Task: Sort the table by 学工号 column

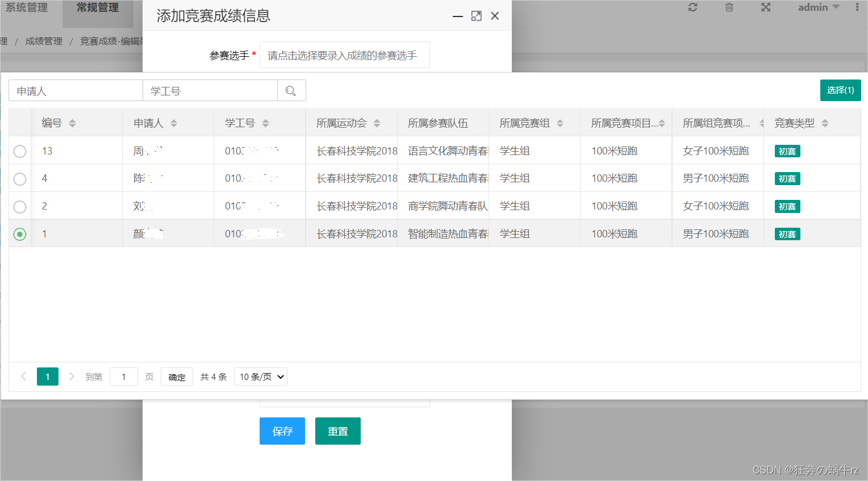Action: [265, 123]
